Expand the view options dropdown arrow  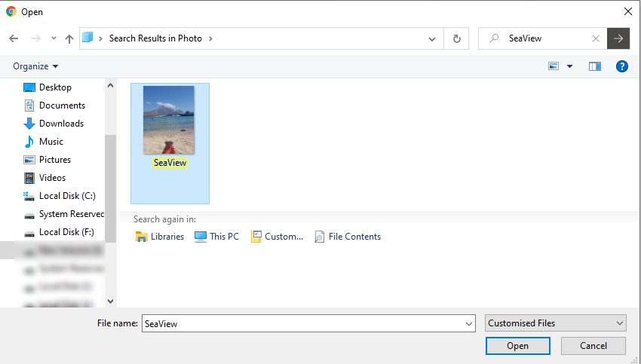click(x=569, y=66)
